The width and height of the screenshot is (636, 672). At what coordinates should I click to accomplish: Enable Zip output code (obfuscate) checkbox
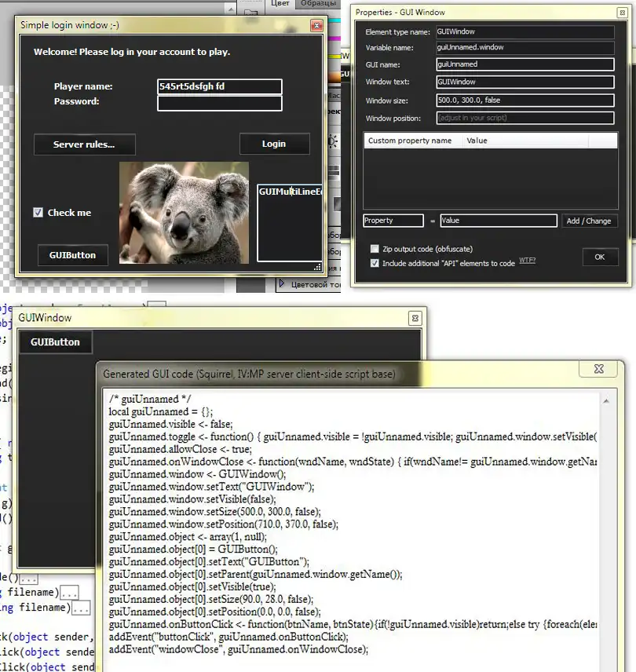coord(375,249)
